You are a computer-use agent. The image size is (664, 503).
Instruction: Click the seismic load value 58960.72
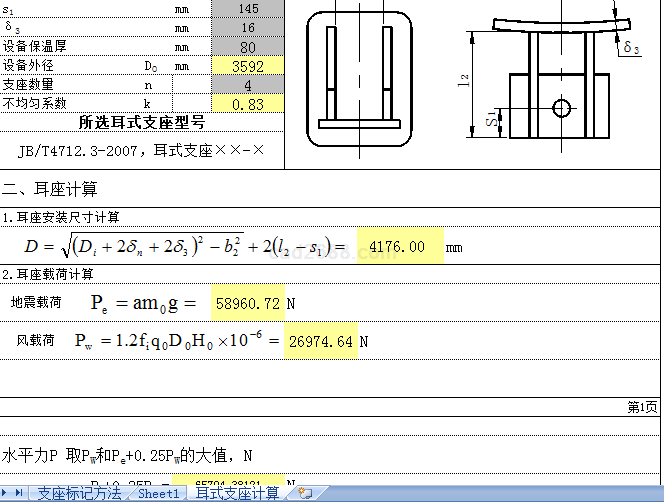click(x=247, y=301)
